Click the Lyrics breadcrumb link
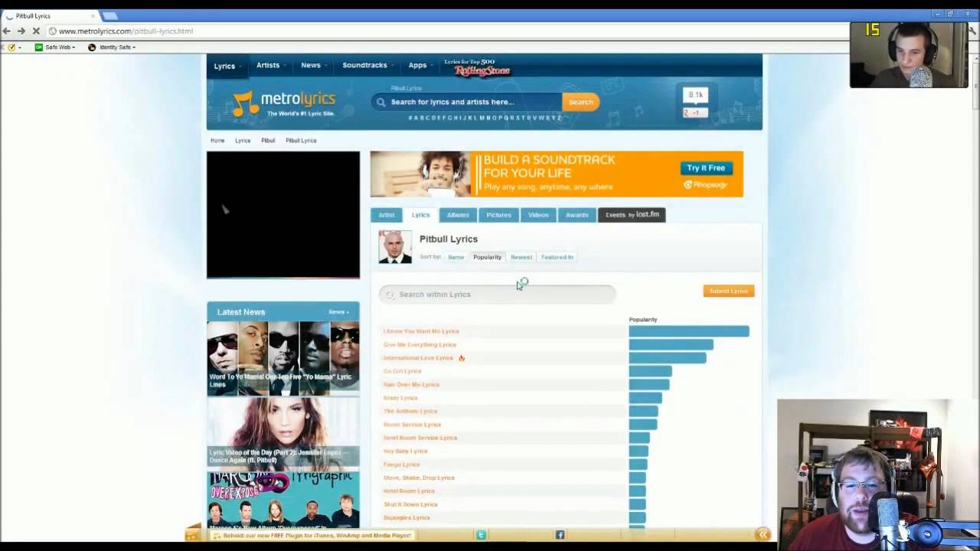 point(243,141)
